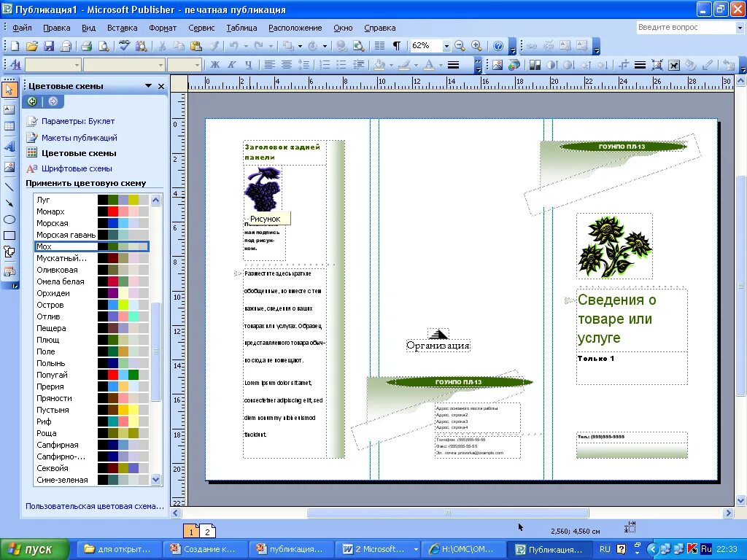Open the Файл menu
747x560 pixels.
tap(22, 28)
